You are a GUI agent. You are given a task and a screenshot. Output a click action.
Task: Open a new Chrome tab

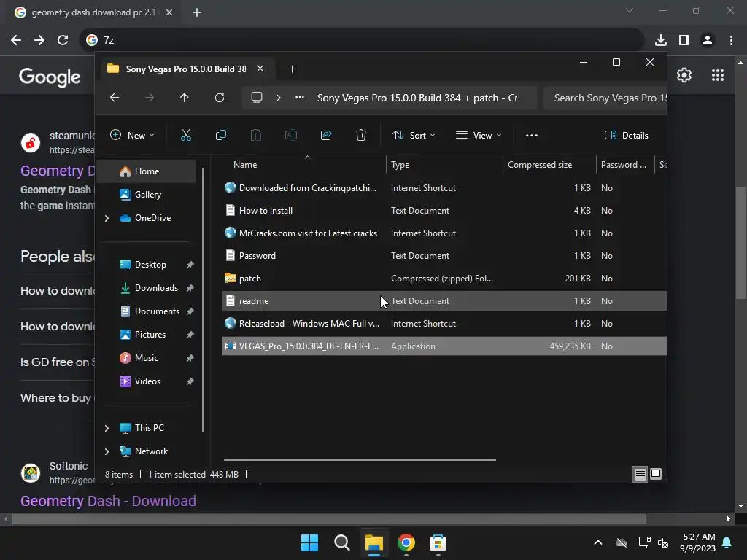click(x=197, y=12)
